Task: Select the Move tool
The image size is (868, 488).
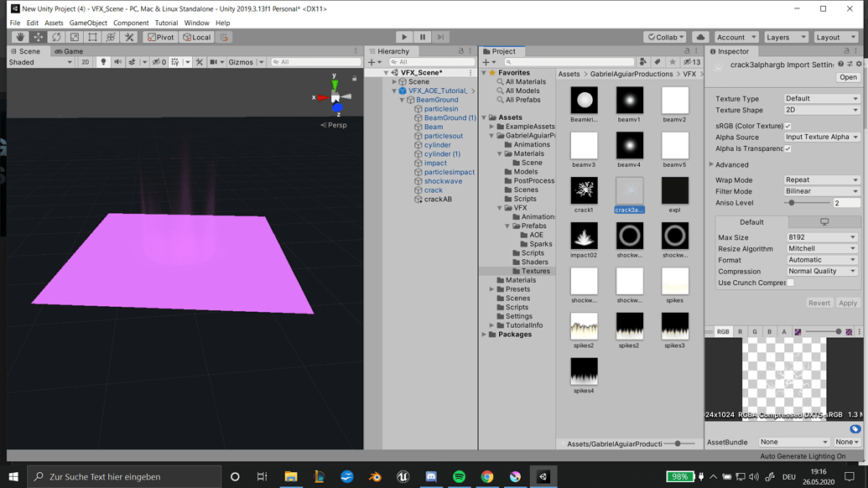Action: coord(37,36)
